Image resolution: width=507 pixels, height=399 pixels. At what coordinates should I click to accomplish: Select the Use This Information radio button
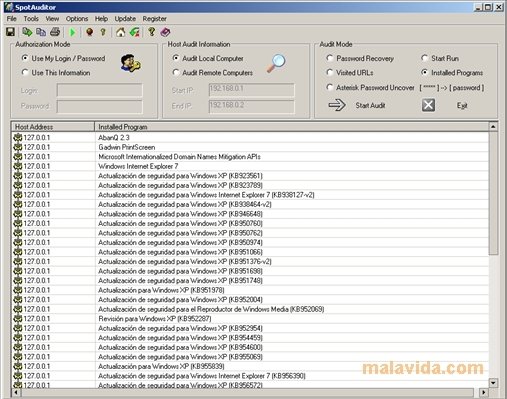point(25,72)
